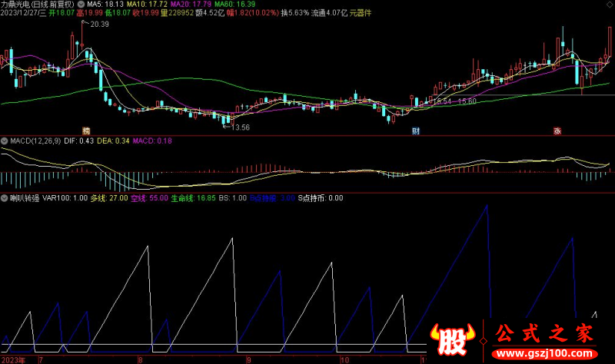615x364 pixels.
Task: Click the 涨 event marker icon
Action: coord(557,131)
